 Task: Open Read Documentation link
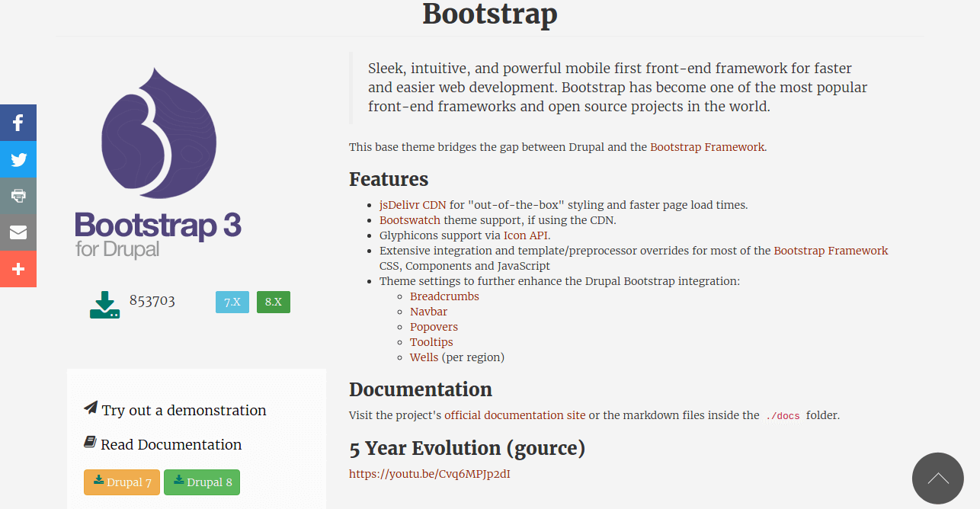[x=171, y=444]
